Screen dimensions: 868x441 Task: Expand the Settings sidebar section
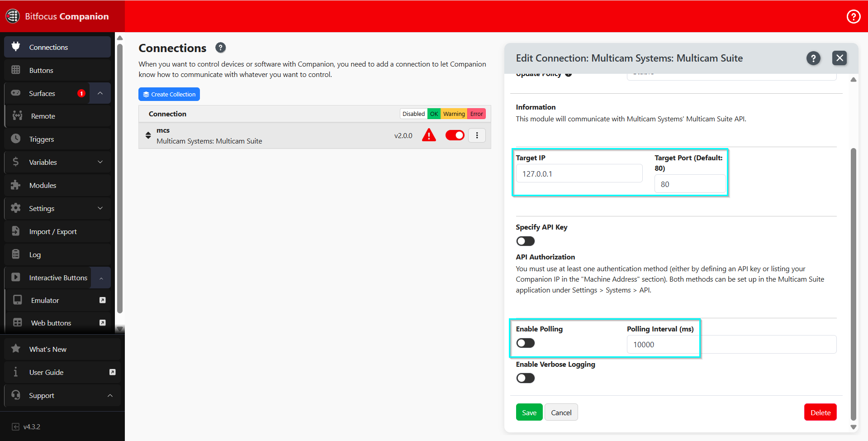point(57,208)
